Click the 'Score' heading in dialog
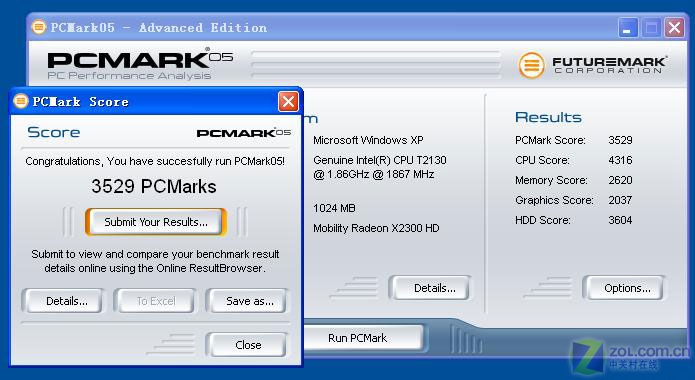 point(54,132)
